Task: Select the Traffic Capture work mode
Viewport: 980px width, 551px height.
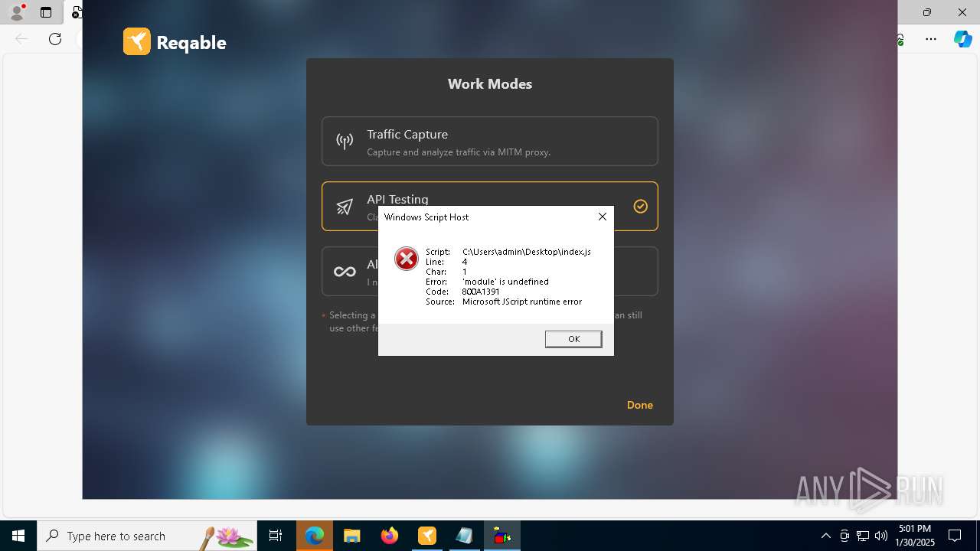Action: pos(490,141)
